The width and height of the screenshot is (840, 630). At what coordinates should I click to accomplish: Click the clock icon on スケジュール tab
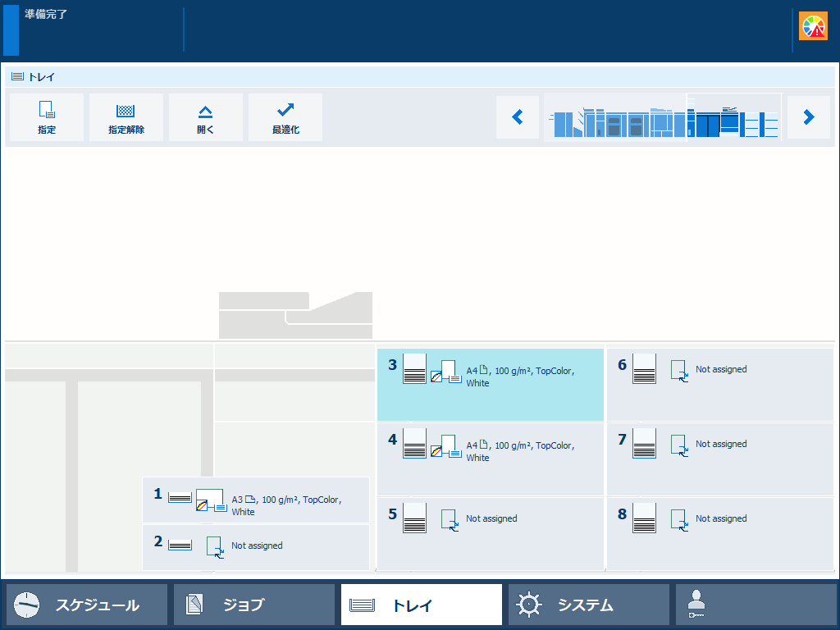[x=26, y=605]
